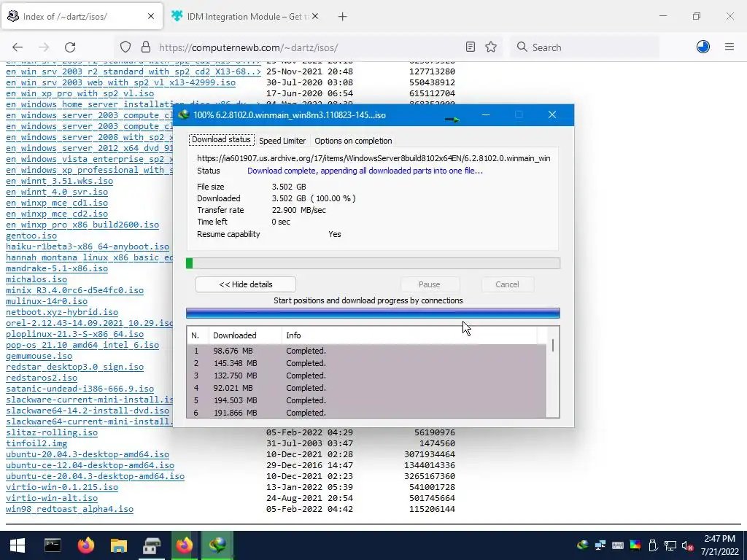The width and height of the screenshot is (747, 560).
Task: Click the computernewb.com address bar URL
Action: tap(248, 47)
